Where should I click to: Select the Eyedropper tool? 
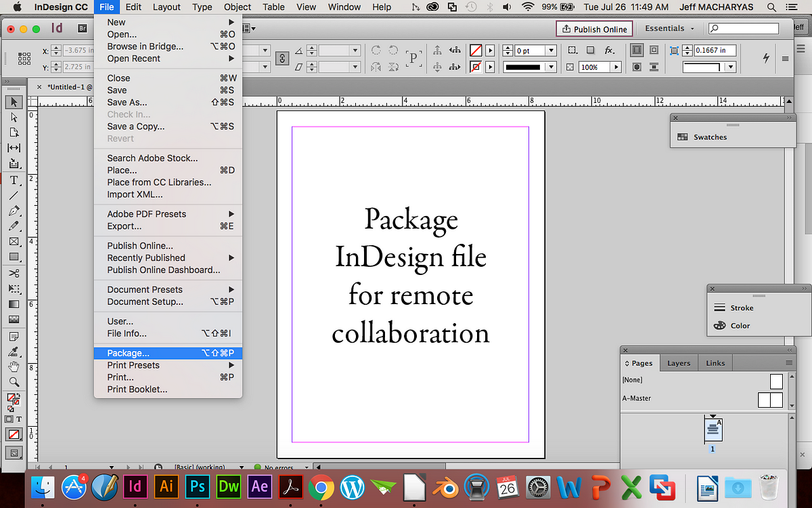pyautogui.click(x=14, y=352)
